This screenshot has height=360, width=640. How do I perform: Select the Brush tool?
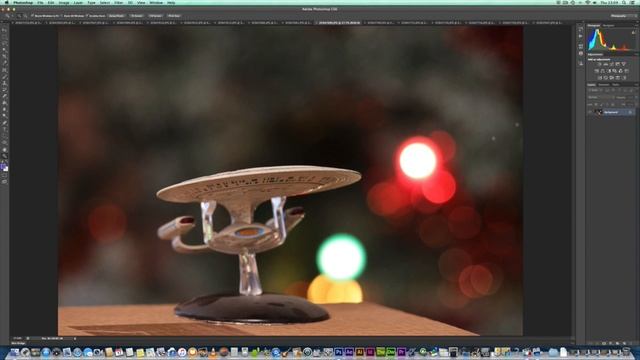pyautogui.click(x=5, y=77)
